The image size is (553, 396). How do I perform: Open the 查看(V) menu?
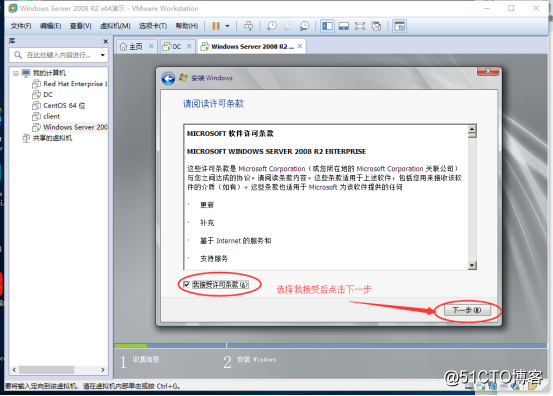click(x=80, y=26)
